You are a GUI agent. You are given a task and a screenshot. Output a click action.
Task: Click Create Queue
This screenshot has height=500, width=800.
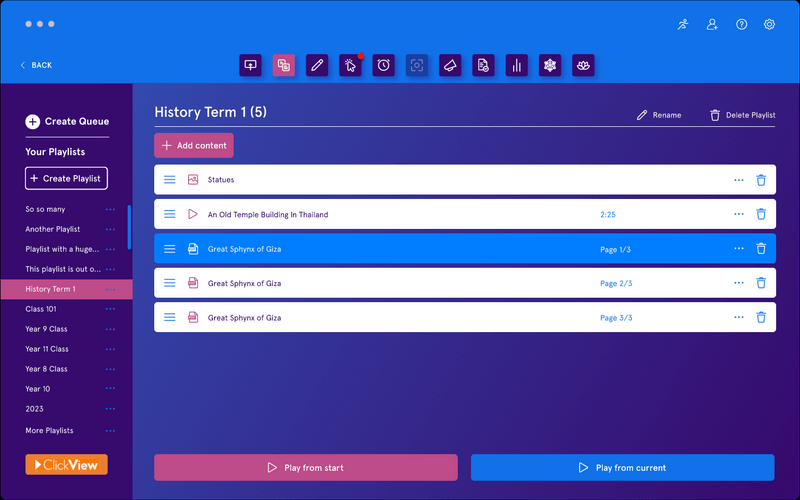point(67,121)
